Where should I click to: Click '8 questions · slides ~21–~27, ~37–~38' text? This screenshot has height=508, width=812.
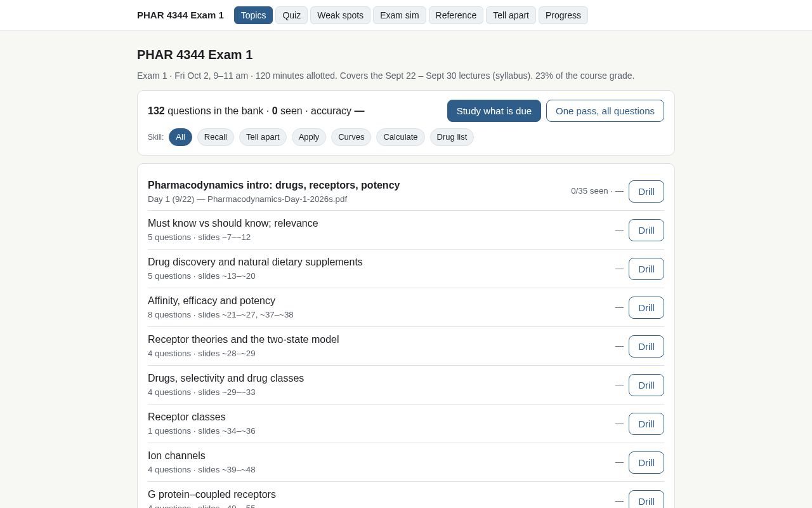tap(221, 315)
